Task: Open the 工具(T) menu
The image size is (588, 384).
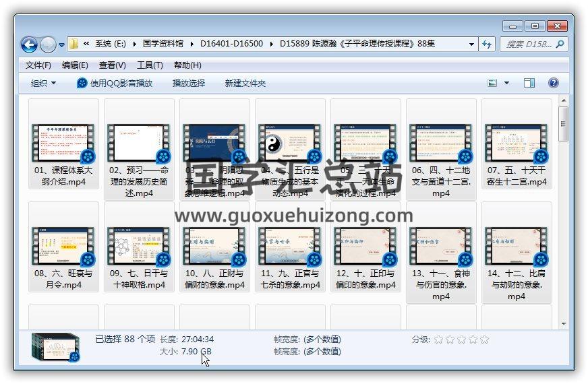Action: click(150, 65)
